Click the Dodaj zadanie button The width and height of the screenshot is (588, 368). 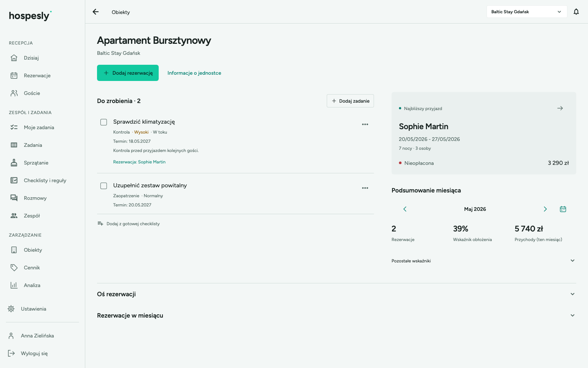[x=350, y=101]
